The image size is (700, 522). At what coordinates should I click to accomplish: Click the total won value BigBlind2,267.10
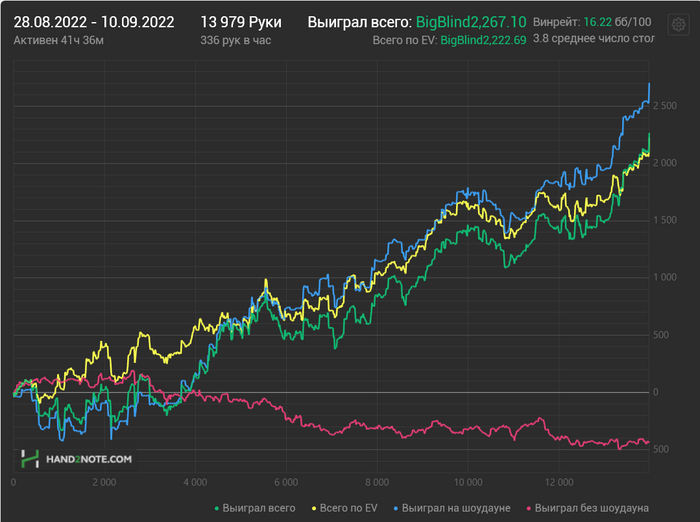pos(471,22)
